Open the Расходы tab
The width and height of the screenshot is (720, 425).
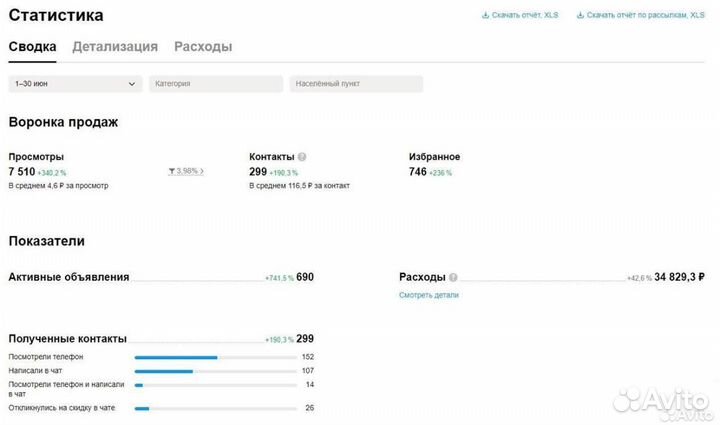coord(203,47)
